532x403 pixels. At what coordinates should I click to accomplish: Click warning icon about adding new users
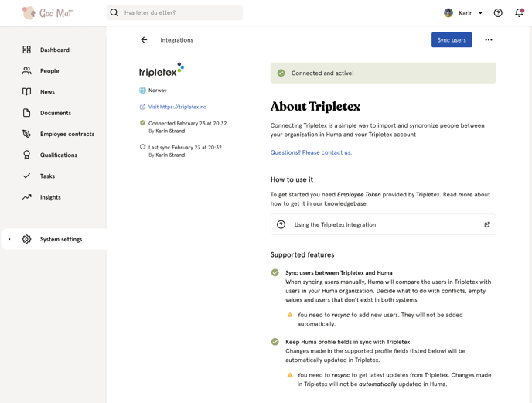(290, 315)
